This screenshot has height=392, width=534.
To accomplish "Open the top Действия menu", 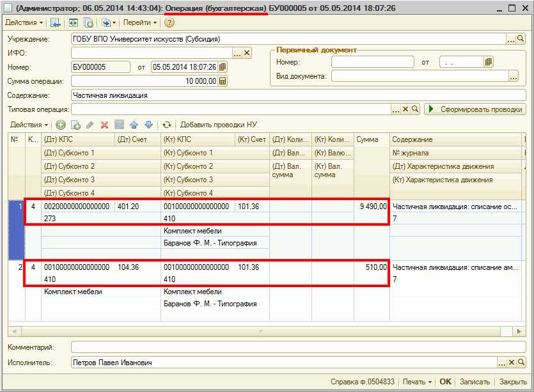I will tap(24, 22).
